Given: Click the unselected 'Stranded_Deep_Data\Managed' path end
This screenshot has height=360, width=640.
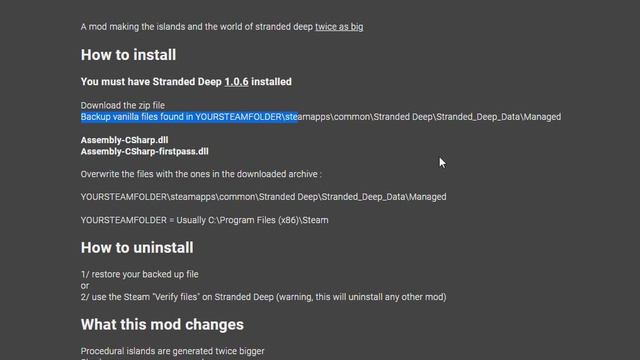Looking at the screenshot, I should (x=498, y=117).
